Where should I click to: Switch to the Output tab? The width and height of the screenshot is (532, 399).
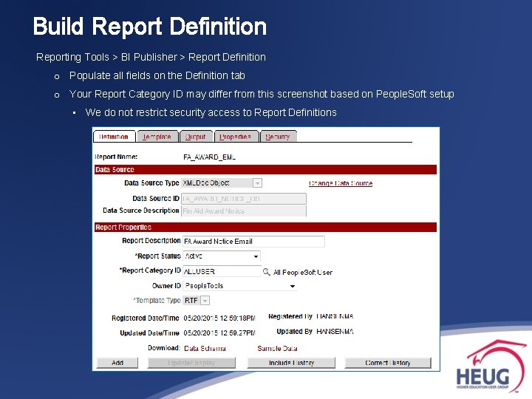click(196, 137)
